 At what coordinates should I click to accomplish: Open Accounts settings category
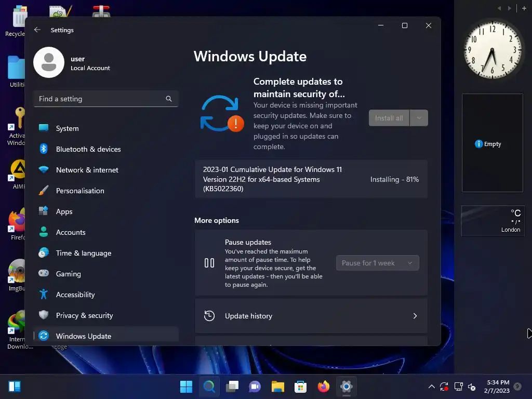(106, 232)
